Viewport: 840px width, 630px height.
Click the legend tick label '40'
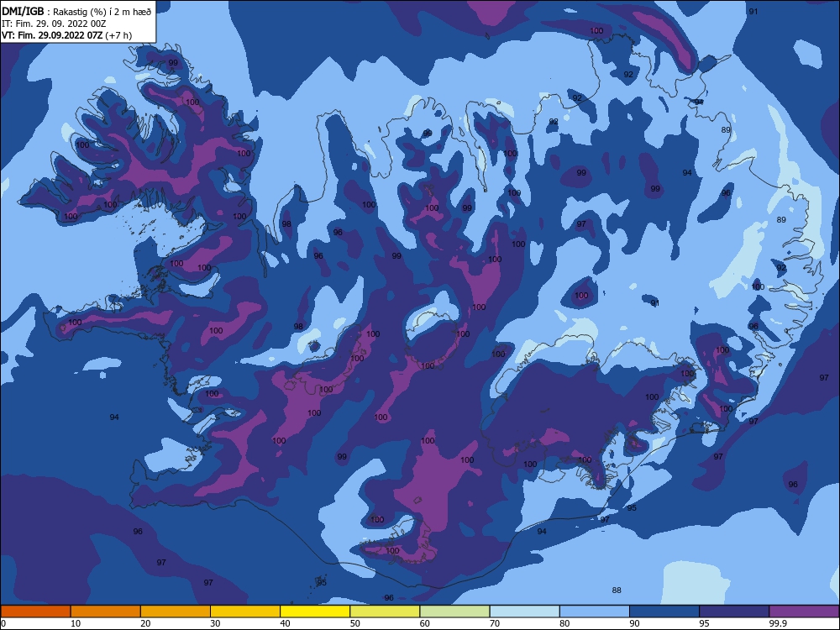[x=285, y=623]
